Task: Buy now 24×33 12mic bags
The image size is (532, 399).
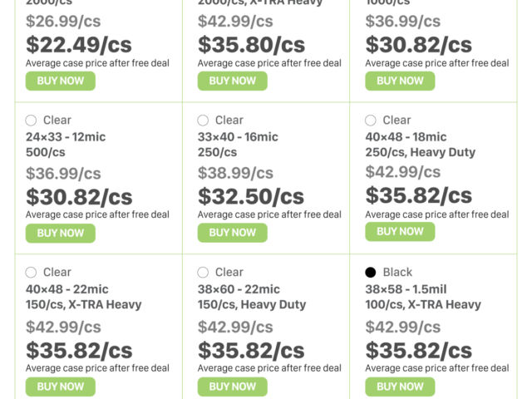Action: (x=60, y=234)
